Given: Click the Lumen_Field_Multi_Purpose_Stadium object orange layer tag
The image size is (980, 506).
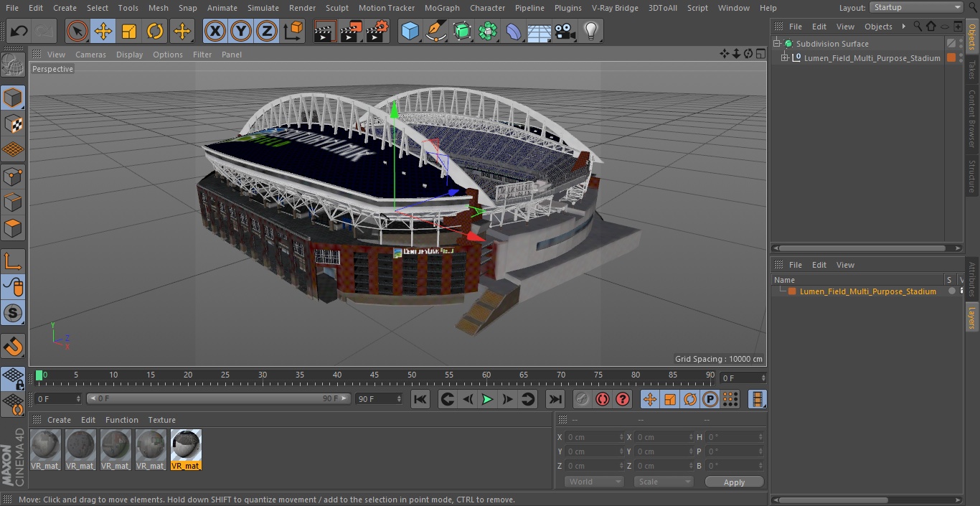Looking at the screenshot, I should coord(951,58).
